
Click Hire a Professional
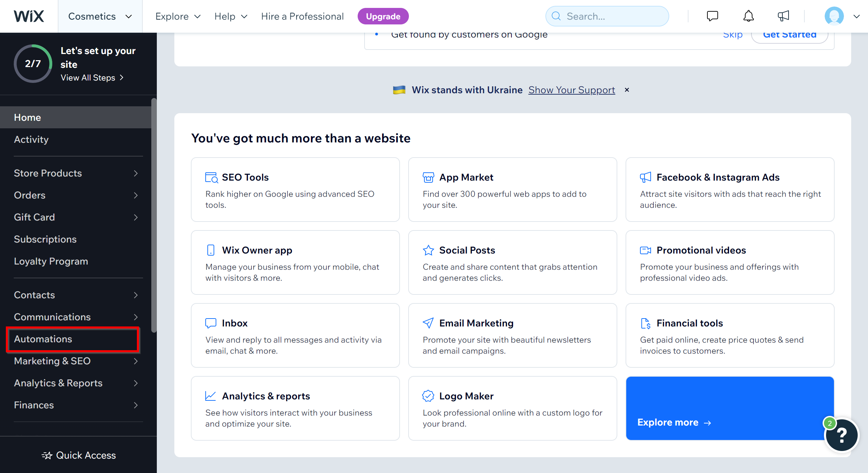[302, 16]
